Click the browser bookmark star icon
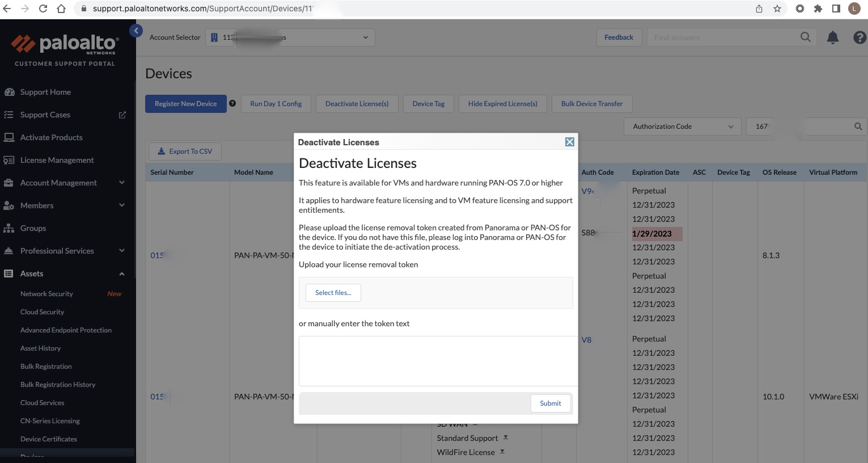 (x=777, y=9)
